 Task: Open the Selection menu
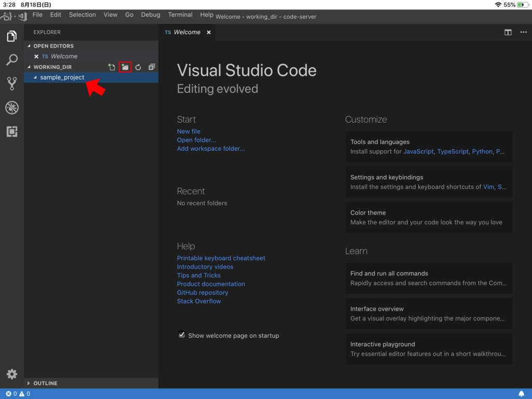pyautogui.click(x=83, y=15)
